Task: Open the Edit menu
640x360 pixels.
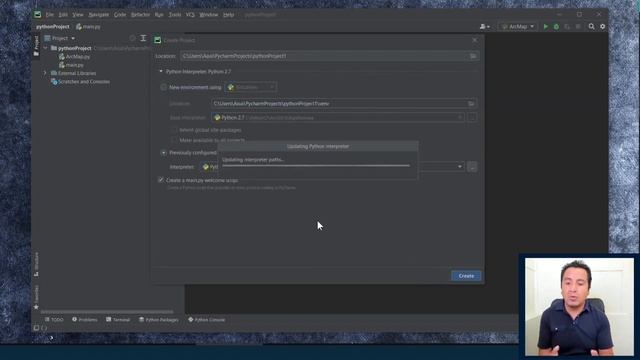Action: point(63,14)
